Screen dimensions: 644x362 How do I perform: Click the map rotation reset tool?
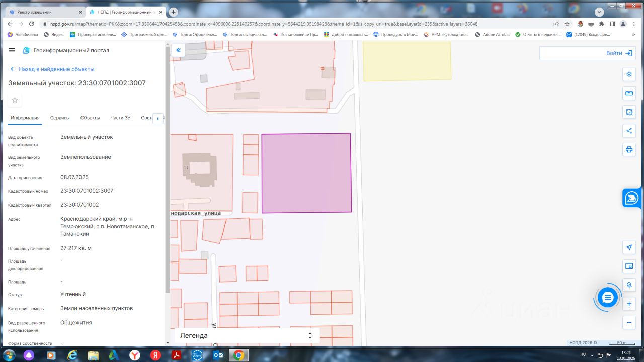point(629,285)
